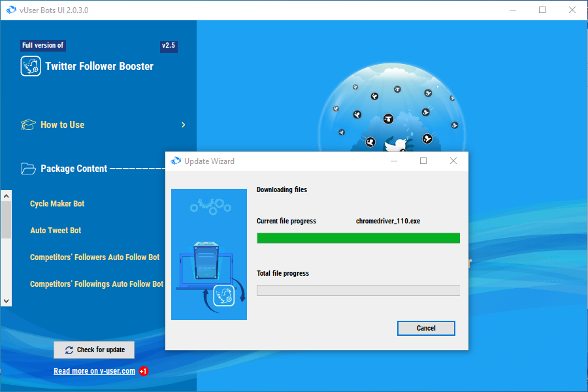Click the v2.5 version badge
This screenshot has height=392, width=588.
169,46
